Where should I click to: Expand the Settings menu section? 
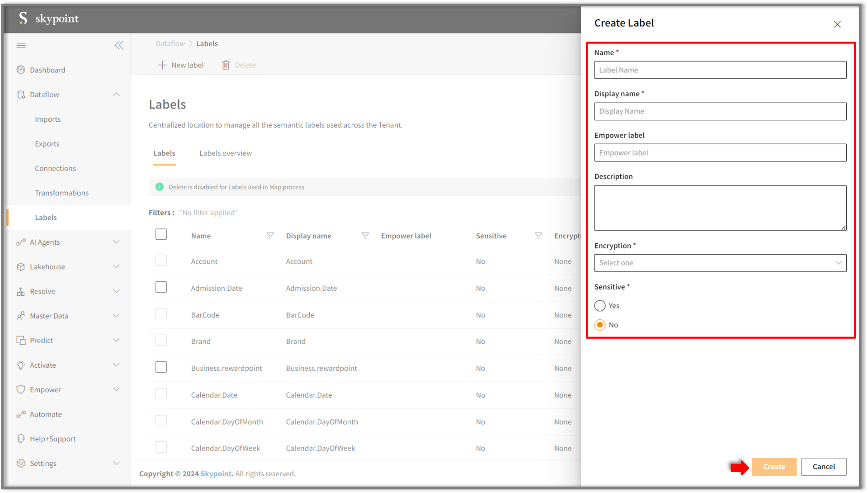coord(118,463)
